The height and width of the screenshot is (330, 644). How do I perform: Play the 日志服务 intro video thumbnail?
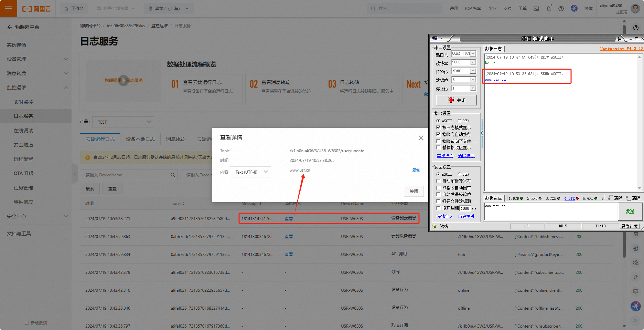click(124, 81)
